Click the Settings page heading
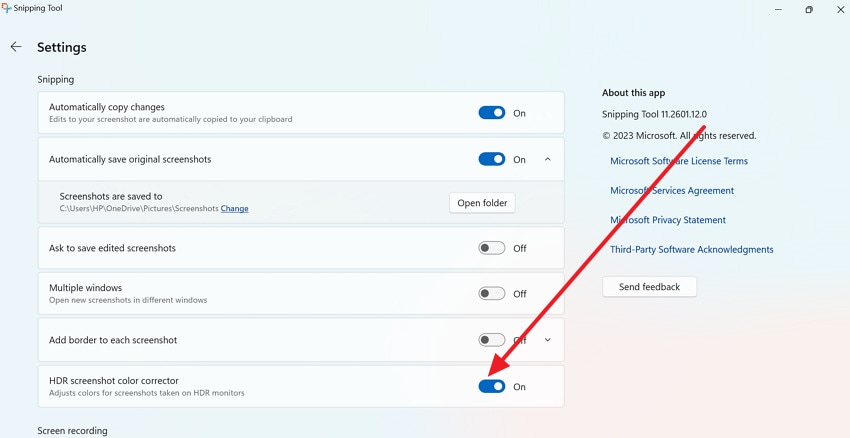The height and width of the screenshot is (438, 850). pos(62,48)
